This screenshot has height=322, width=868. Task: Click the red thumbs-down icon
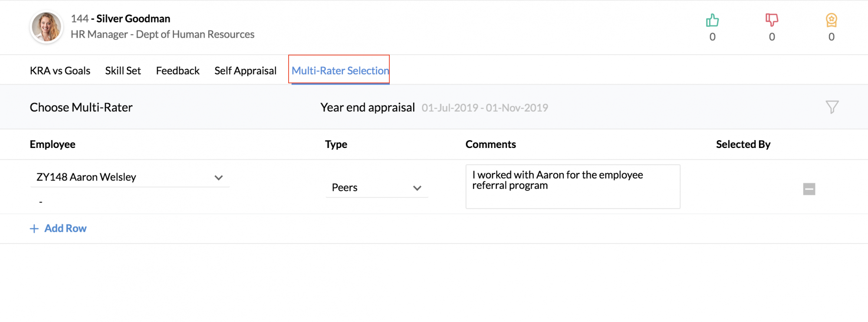point(772,20)
